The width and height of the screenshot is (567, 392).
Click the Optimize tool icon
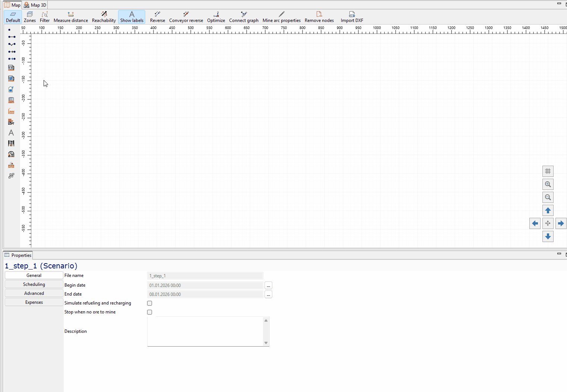[216, 17]
